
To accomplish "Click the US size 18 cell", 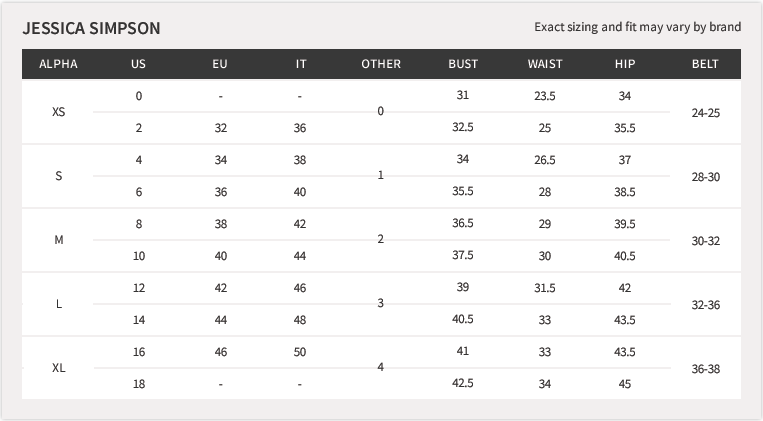I will pyautogui.click(x=138, y=384).
